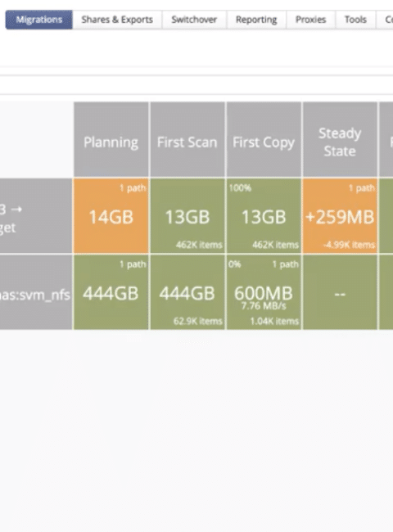Select the 444GB First Scan cell

pos(187,292)
